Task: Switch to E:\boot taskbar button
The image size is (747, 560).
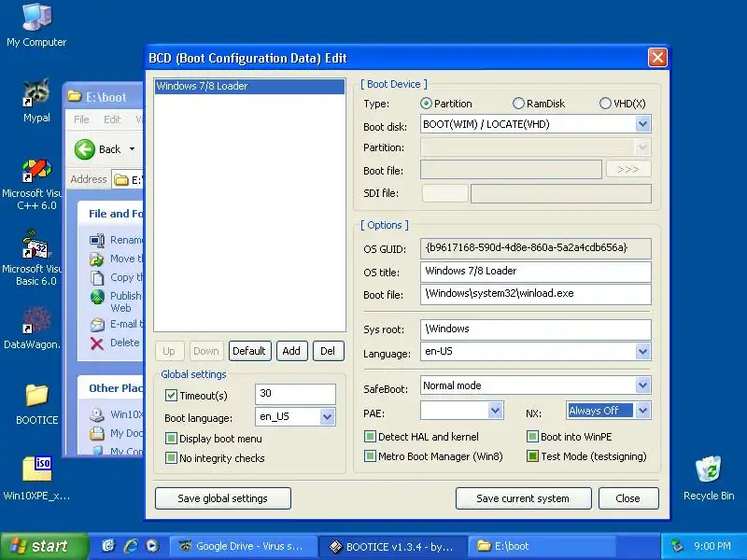Action: (x=541, y=546)
